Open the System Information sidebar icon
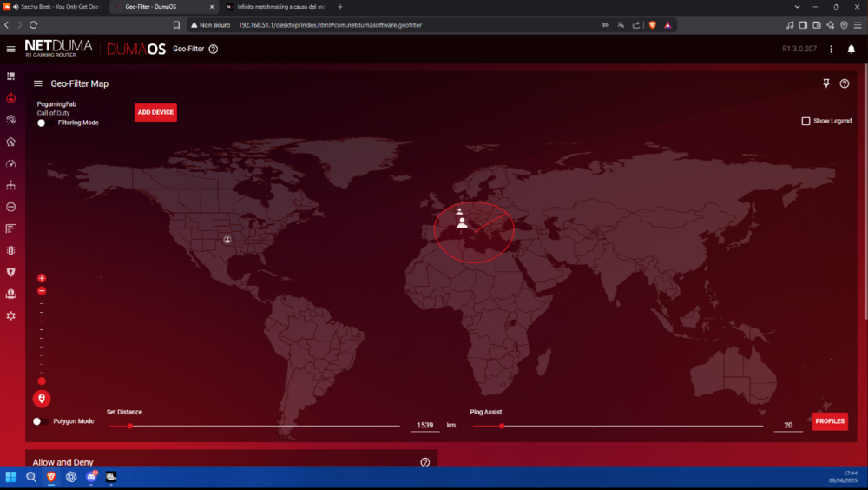This screenshot has width=868, height=490. (x=10, y=294)
